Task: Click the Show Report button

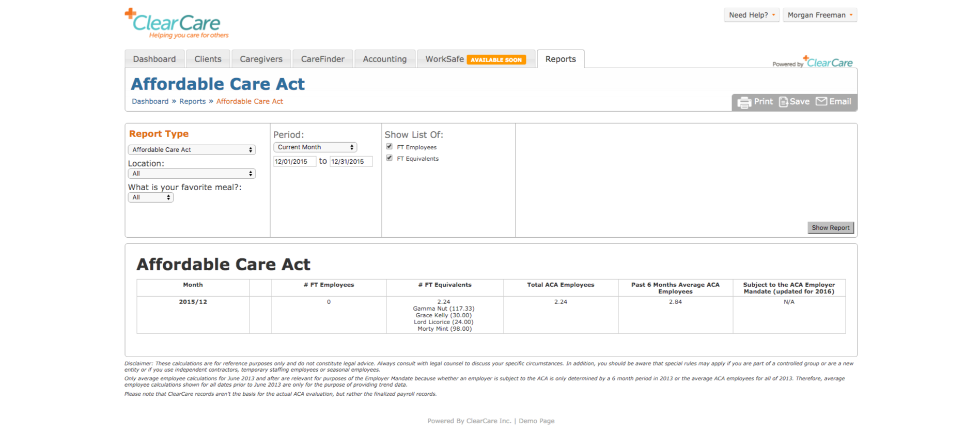Action: 831,228
